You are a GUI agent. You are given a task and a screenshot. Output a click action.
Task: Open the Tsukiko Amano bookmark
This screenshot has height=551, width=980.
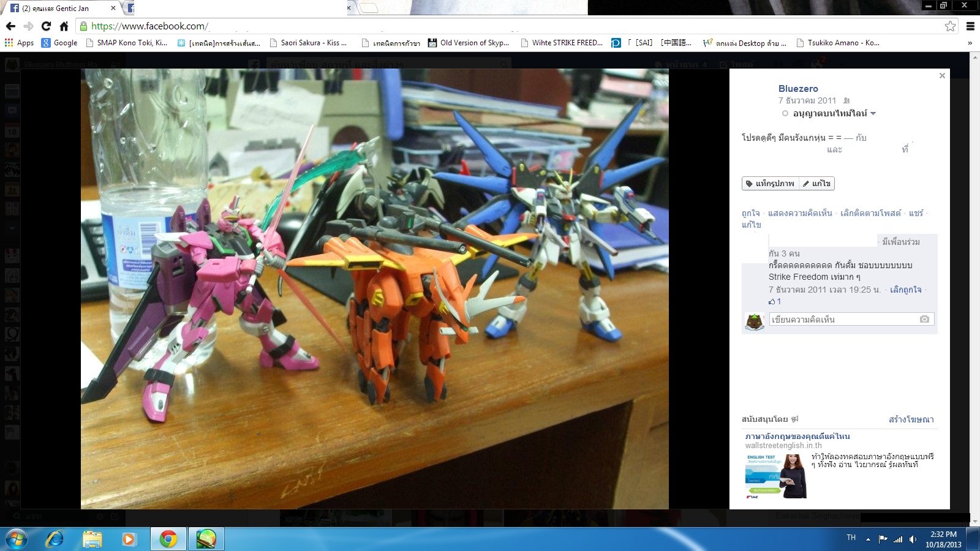[x=838, y=43]
